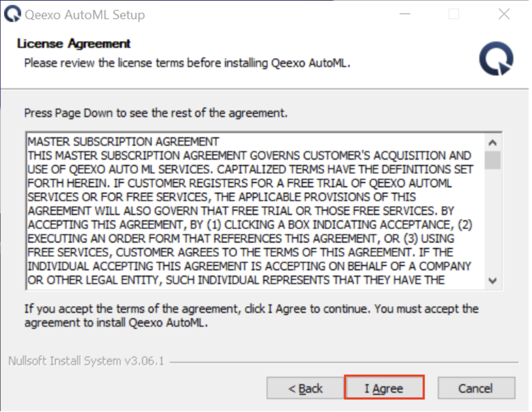Go back with the Back button
This screenshot has width=532, height=412.
pos(305,388)
